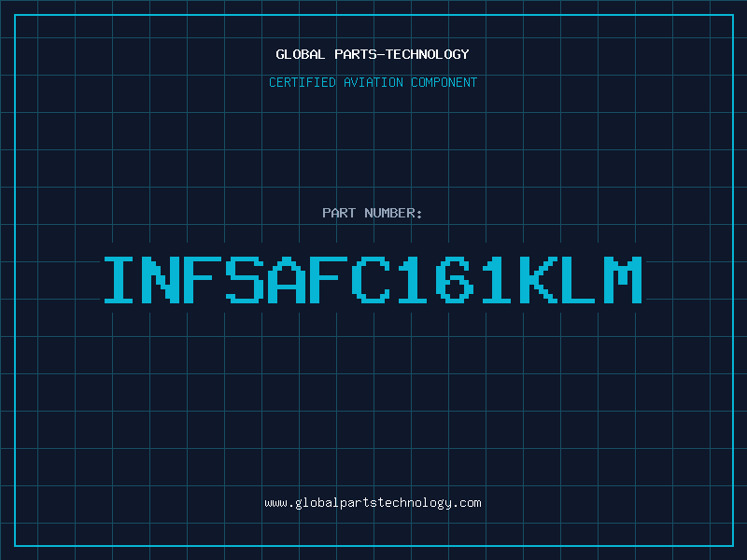Select the part number INFSAFC161KLM

[373, 279]
